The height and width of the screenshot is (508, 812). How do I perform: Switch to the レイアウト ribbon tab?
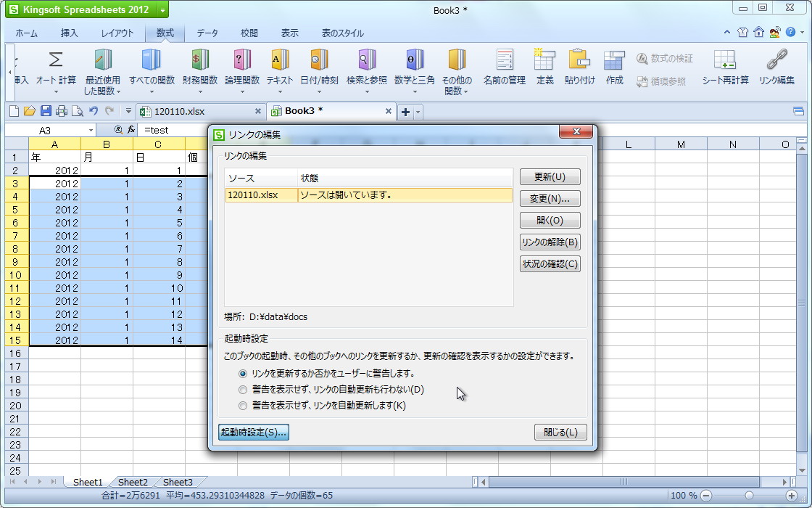tap(117, 33)
